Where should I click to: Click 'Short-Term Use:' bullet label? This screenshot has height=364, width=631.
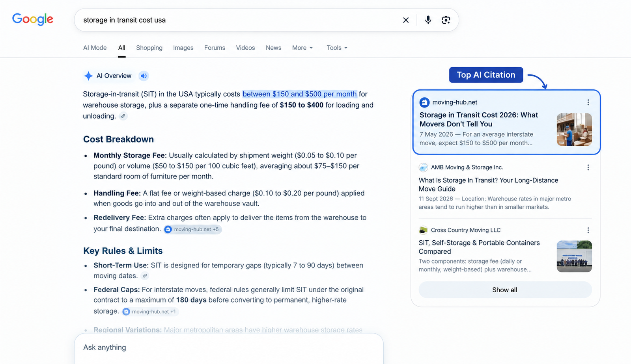pos(121,266)
